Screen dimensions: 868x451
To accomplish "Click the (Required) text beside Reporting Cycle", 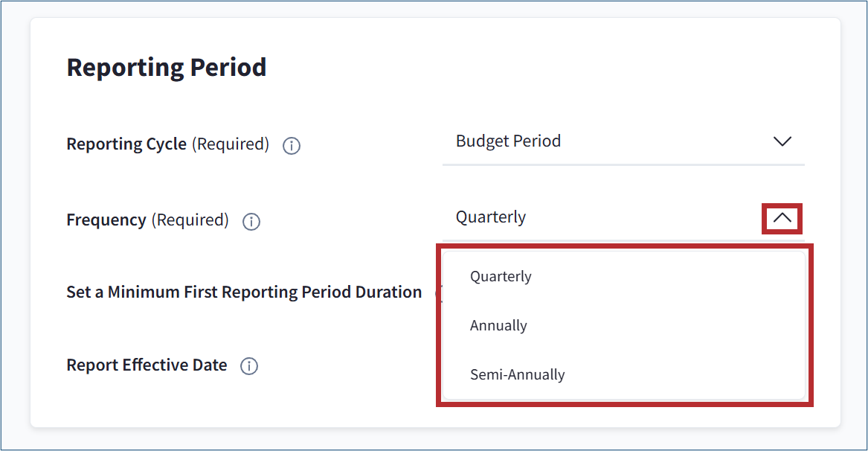I will [231, 144].
